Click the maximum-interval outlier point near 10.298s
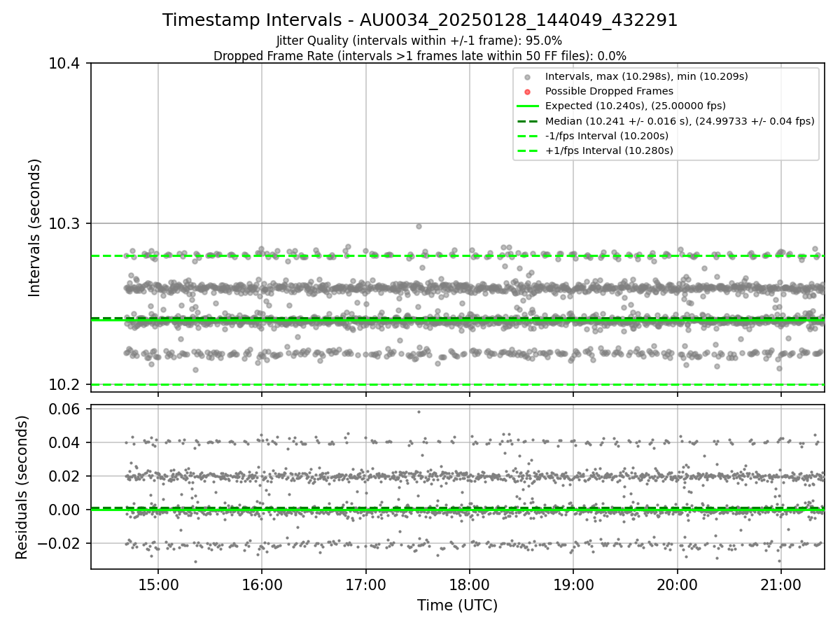 (x=419, y=226)
